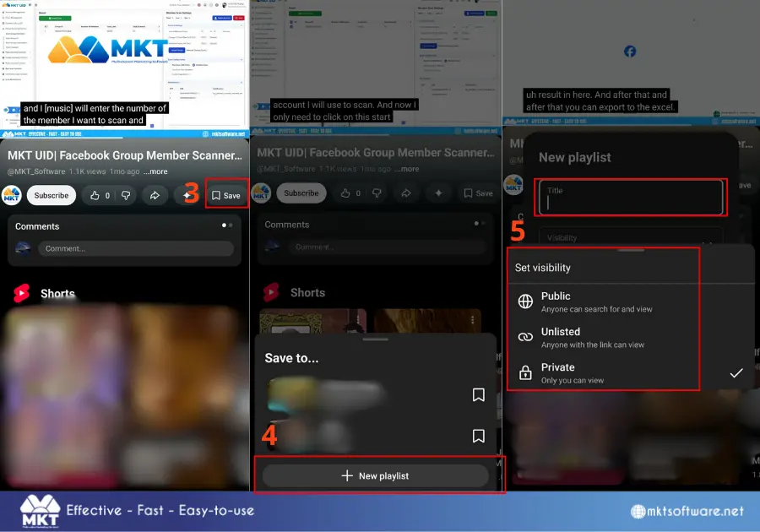Tap the plus icon on New playlist button

(x=347, y=475)
